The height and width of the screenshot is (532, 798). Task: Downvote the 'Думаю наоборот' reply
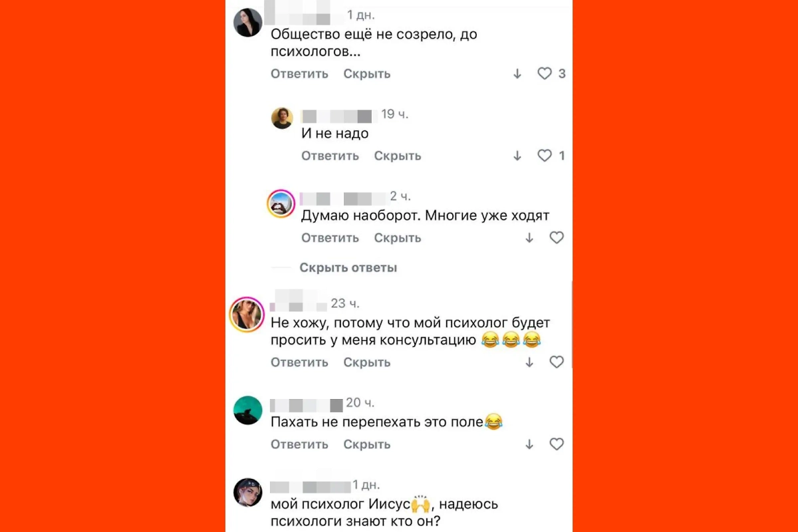(529, 237)
